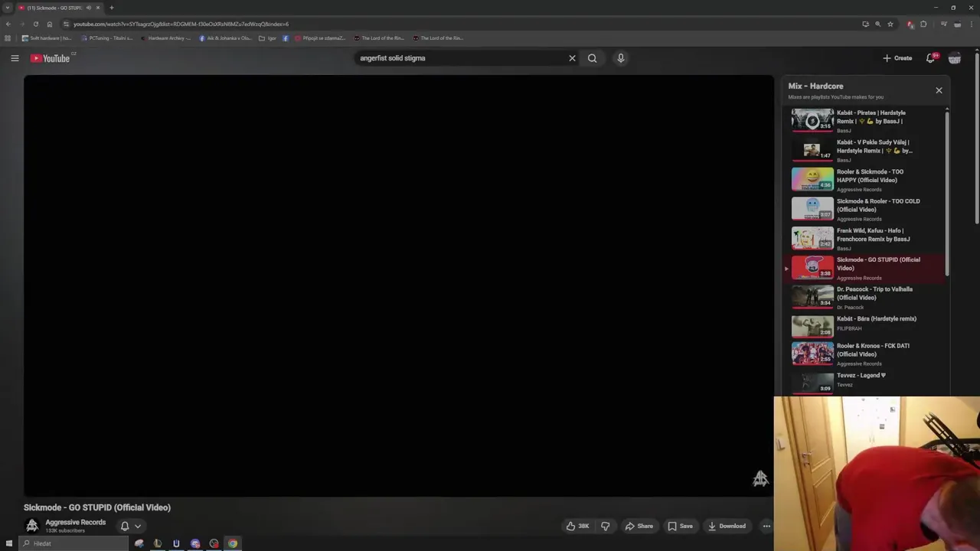Screen dimensions: 980x551
Task: Open the League of Legends taskbar icon
Action: 158,543
